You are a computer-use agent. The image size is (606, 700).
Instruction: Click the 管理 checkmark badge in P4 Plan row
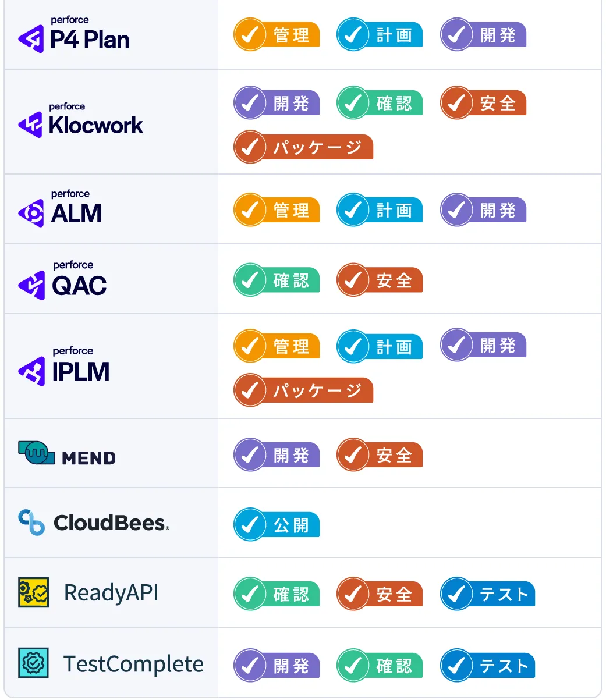pos(277,35)
